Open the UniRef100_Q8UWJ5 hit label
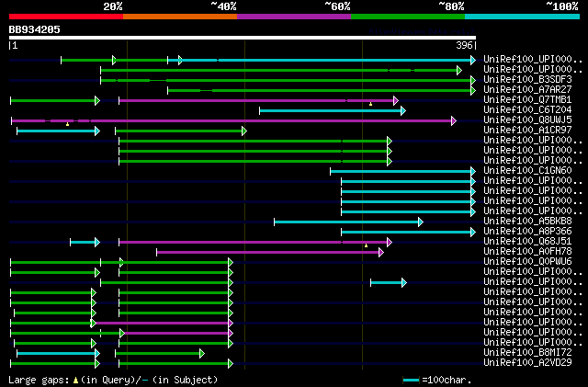 [527, 120]
